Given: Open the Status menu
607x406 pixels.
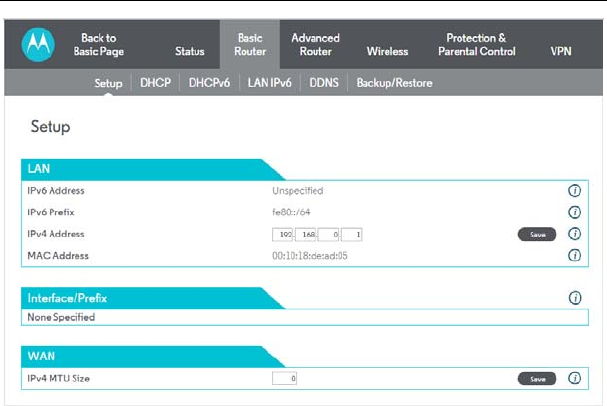Looking at the screenshot, I should 190,51.
